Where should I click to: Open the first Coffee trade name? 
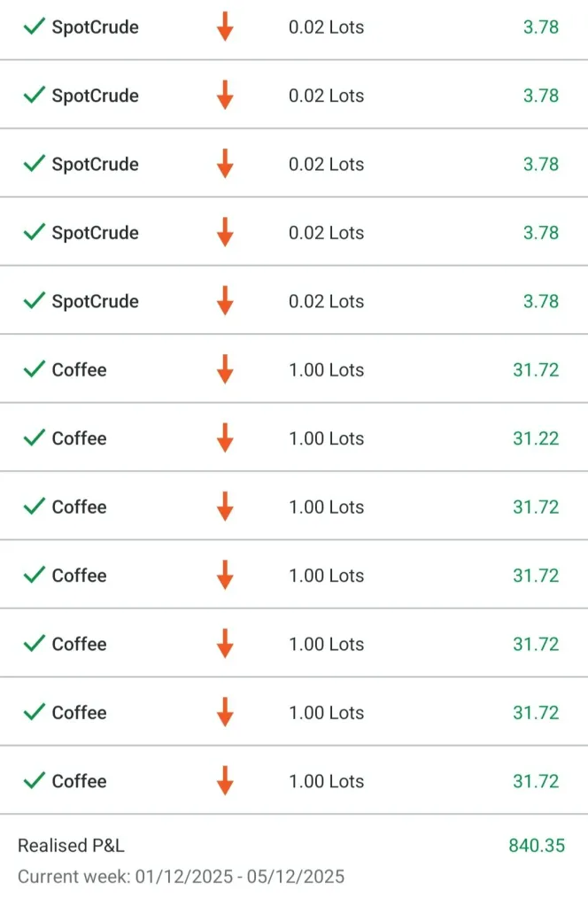coord(79,370)
